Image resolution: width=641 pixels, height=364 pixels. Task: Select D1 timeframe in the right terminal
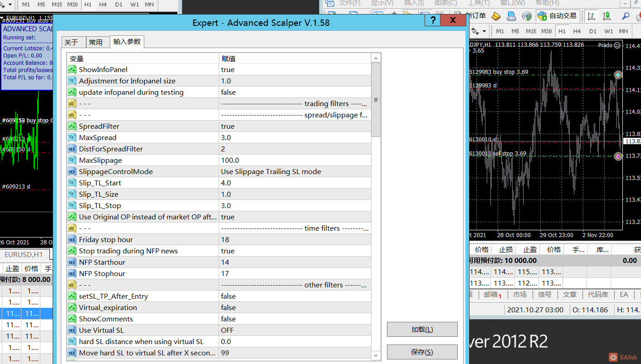pyautogui.click(x=592, y=31)
